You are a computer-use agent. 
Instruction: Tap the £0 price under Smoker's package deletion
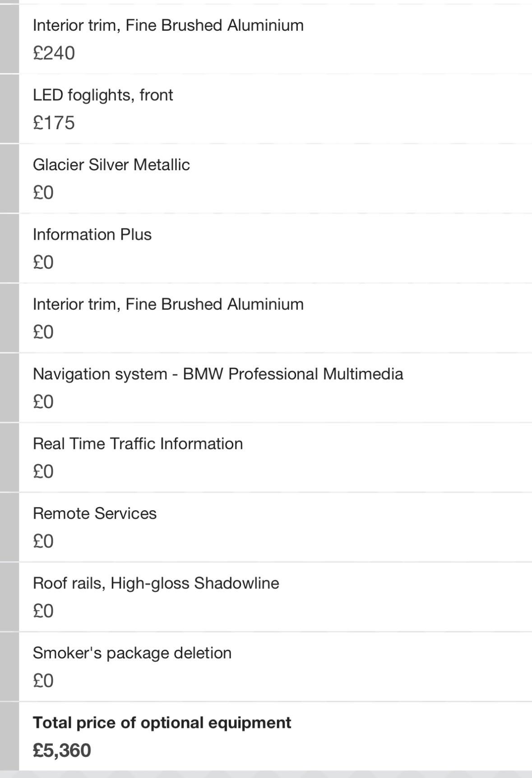[43, 681]
